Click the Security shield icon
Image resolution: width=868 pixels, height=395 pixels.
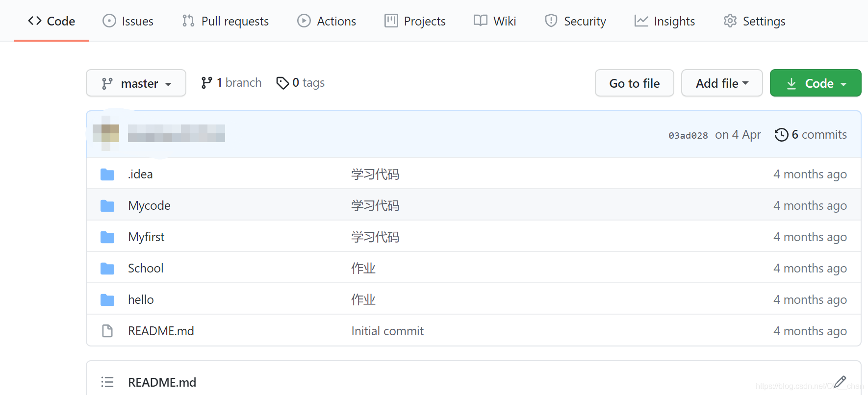coord(551,21)
